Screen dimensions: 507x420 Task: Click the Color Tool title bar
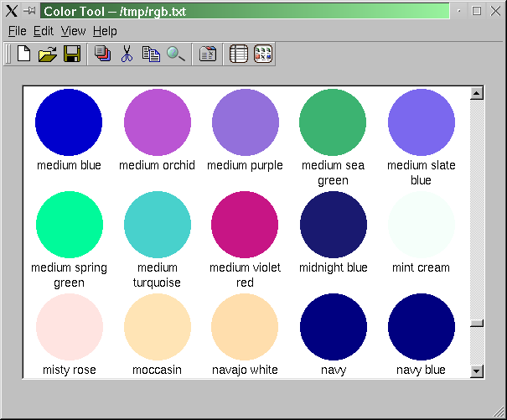click(245, 12)
